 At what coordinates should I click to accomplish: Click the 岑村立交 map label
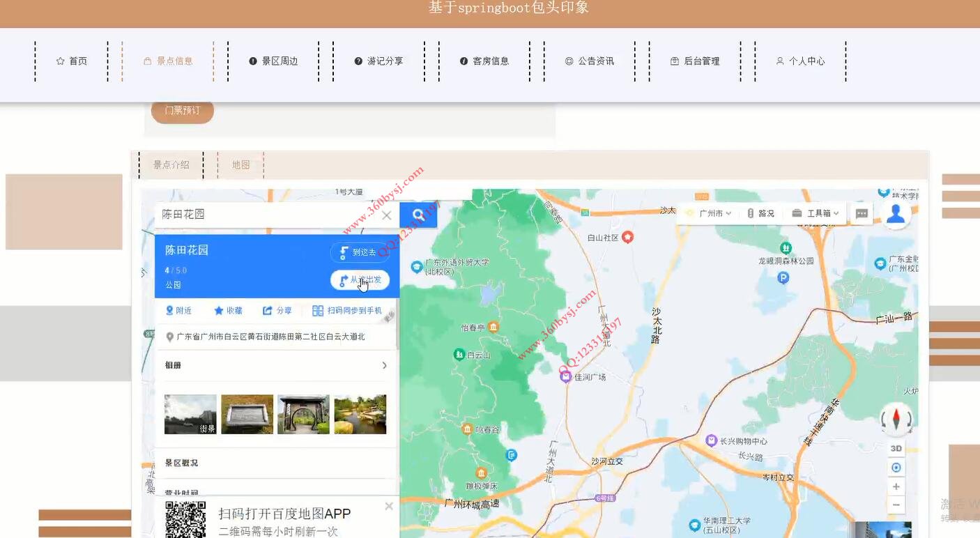[779, 477]
